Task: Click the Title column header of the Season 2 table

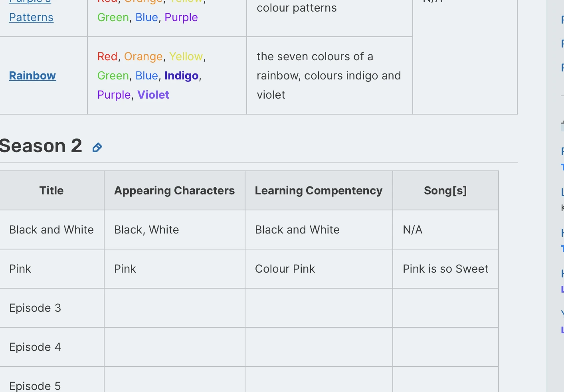Action: point(51,190)
